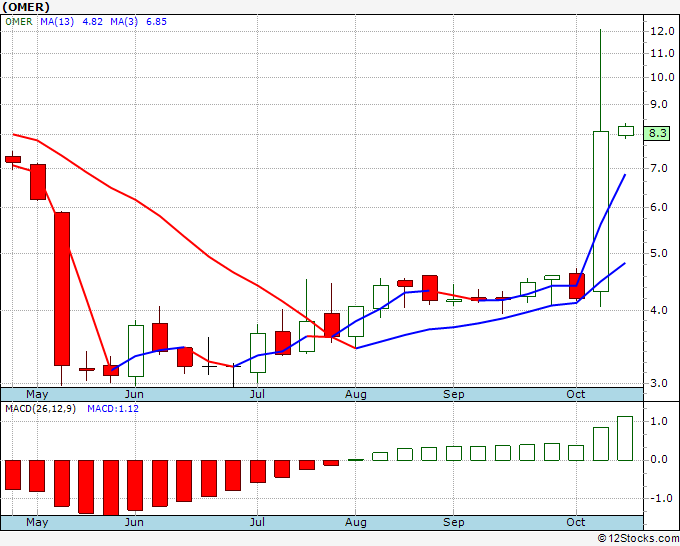Click Jul on the price chart axis

[257, 394]
